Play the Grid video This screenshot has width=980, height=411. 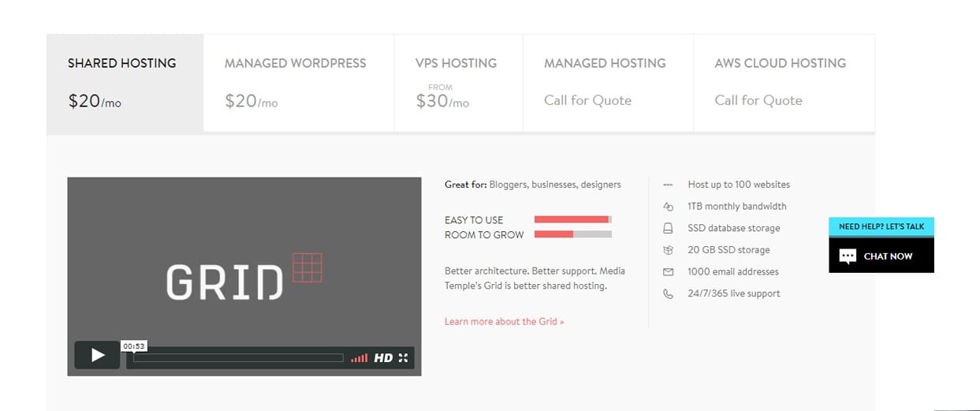pyautogui.click(x=97, y=355)
